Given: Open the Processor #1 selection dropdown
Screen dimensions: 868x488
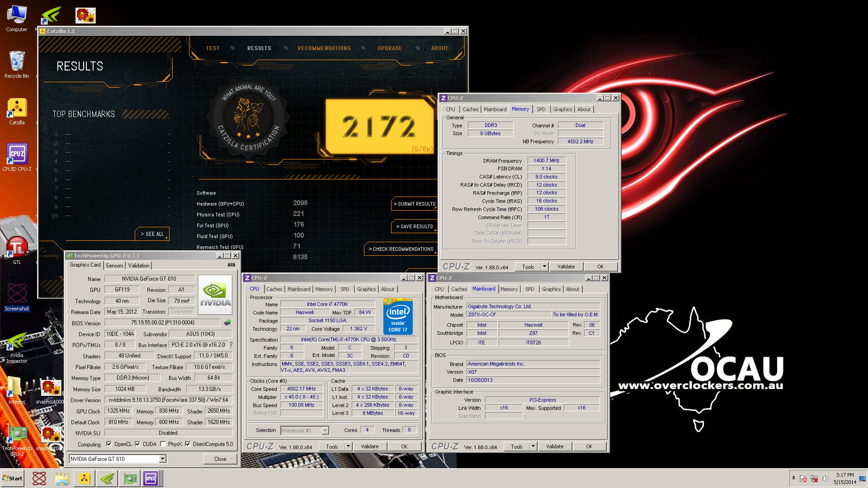Looking at the screenshot, I should [305, 431].
